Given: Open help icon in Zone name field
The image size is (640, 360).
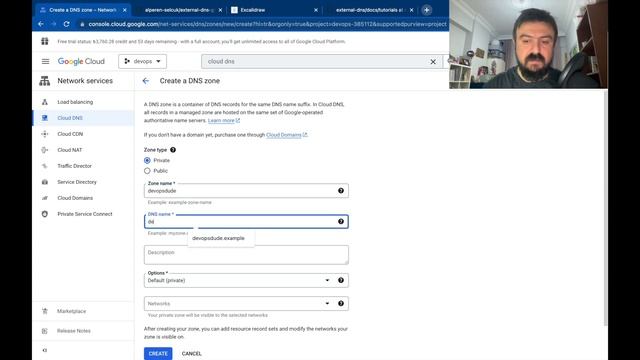Looking at the screenshot, I should 341,191.
